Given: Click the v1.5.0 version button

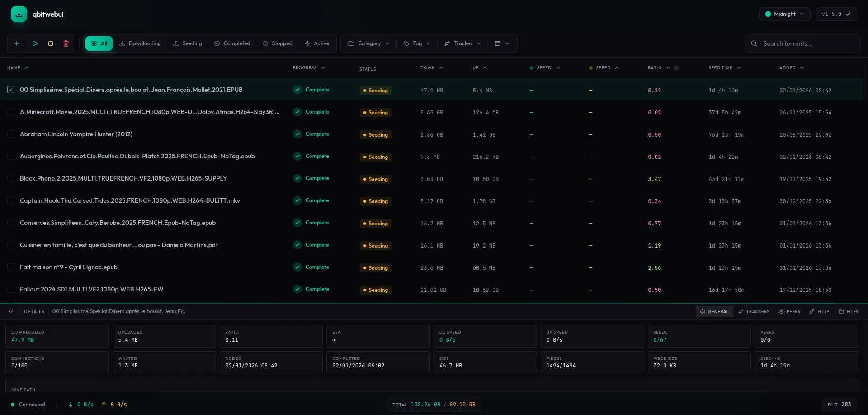Looking at the screenshot, I should (x=835, y=14).
